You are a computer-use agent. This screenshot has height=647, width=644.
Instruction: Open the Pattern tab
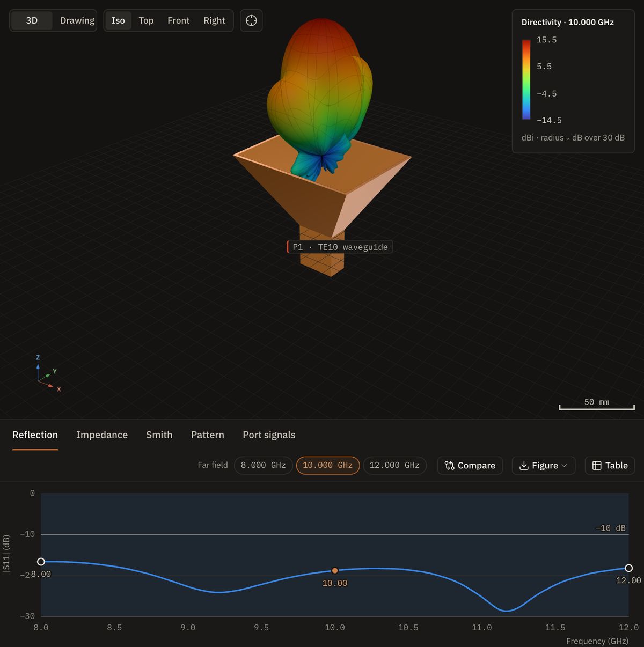coord(208,435)
